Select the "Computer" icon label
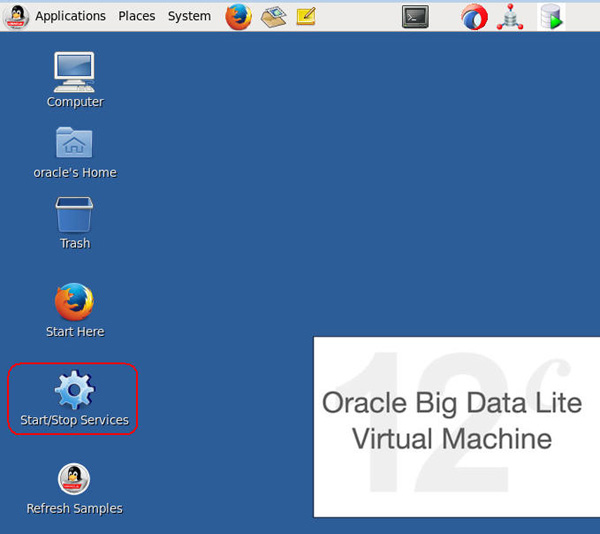This screenshot has height=534, width=600. click(75, 102)
